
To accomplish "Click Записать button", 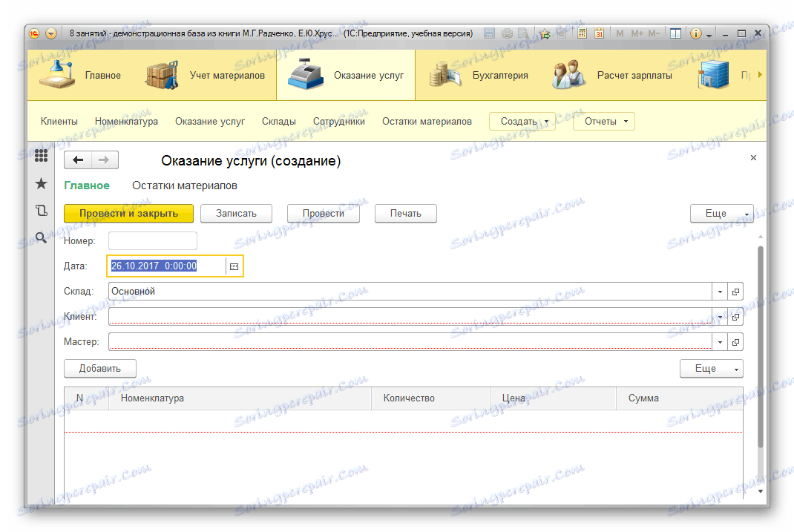I will tap(236, 214).
